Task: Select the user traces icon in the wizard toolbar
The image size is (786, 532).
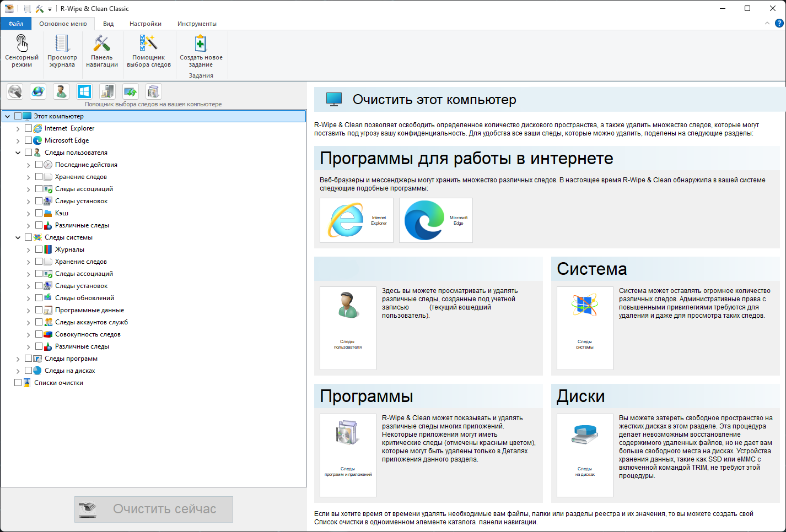Action: coord(61,91)
